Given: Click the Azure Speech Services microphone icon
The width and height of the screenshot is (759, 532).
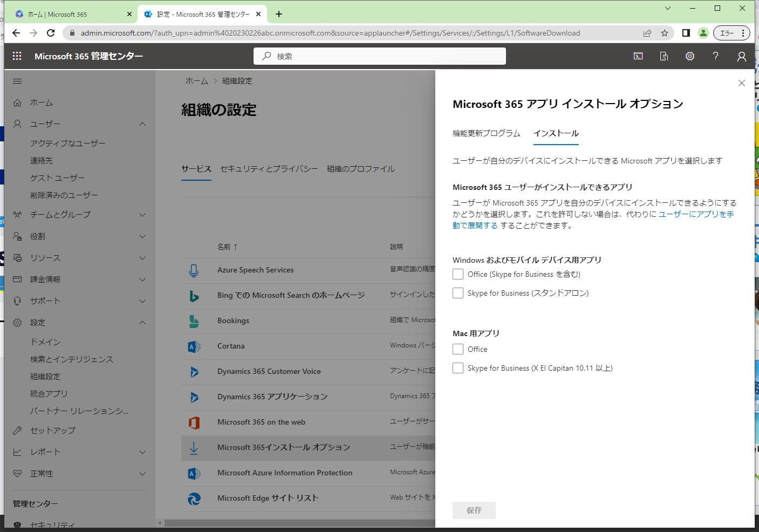Looking at the screenshot, I should pyautogui.click(x=194, y=270).
